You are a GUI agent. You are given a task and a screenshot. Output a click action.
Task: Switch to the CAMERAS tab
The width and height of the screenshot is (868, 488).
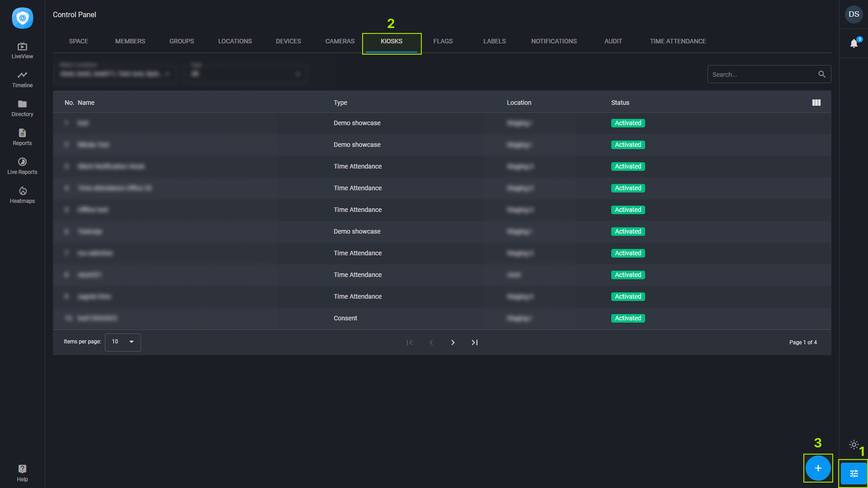point(340,41)
